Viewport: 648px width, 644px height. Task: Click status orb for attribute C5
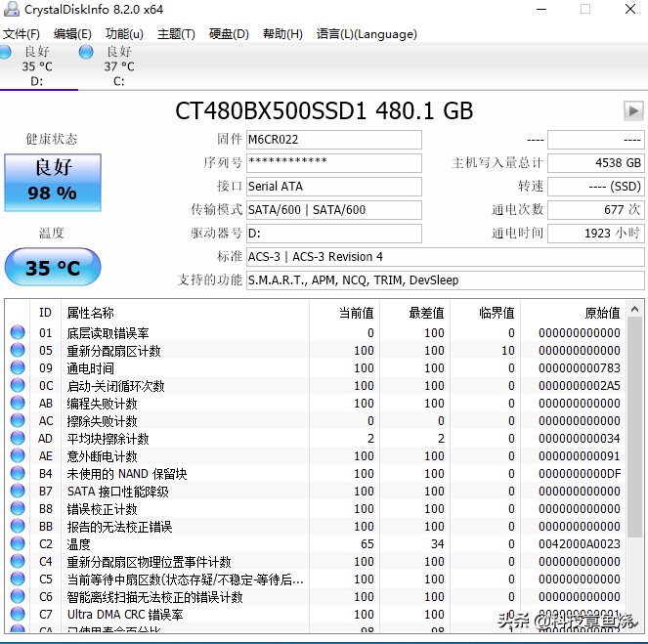18,579
